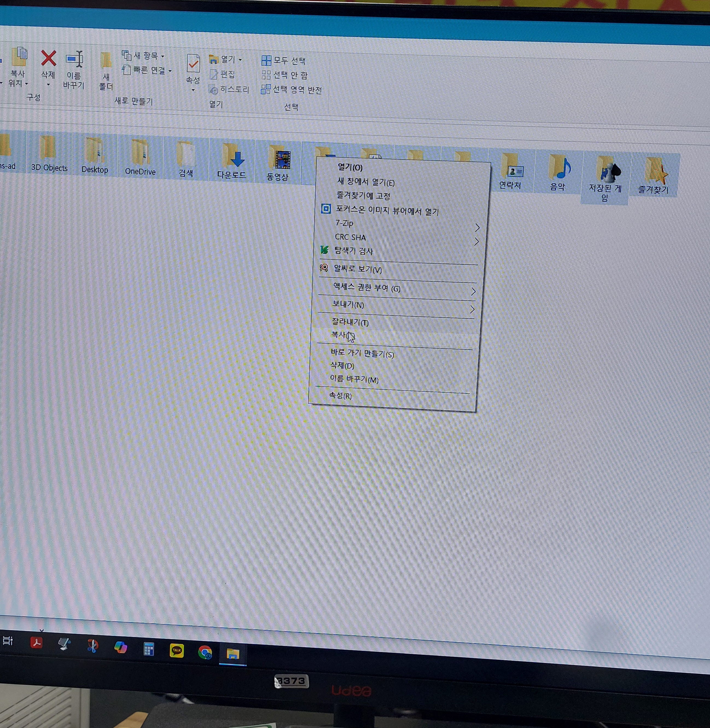Choose Copy (복사) in the context menu
This screenshot has height=728, width=710.
[x=339, y=335]
